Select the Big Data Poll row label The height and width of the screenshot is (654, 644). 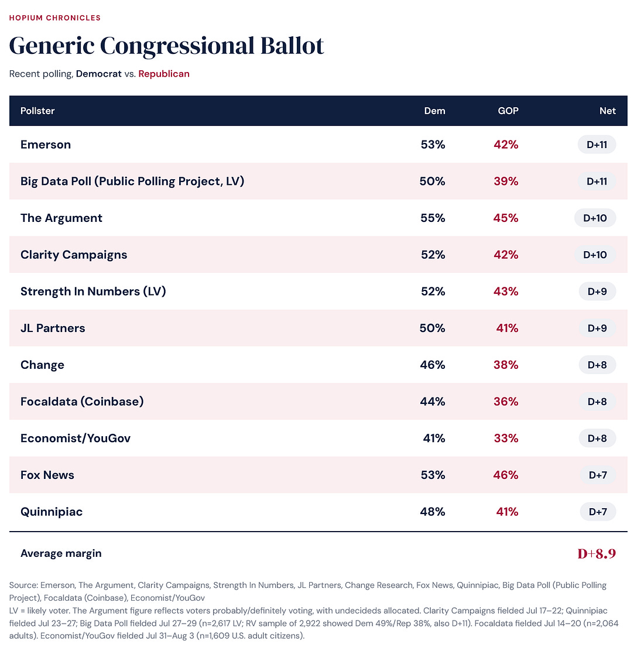coord(132,181)
